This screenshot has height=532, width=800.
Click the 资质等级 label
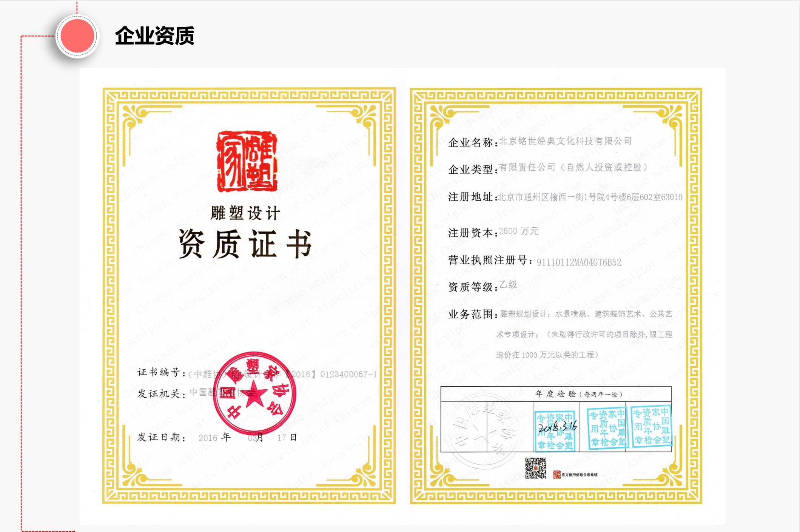(470, 287)
